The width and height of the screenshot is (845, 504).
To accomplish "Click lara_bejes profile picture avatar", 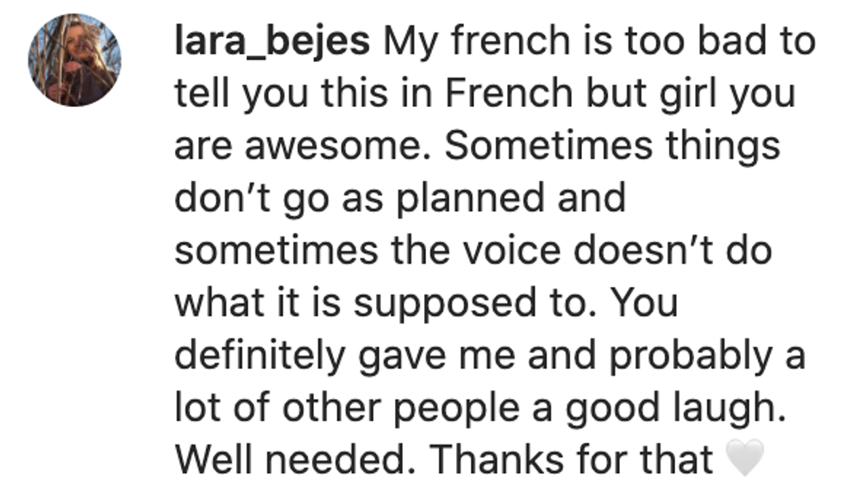I will (74, 60).
